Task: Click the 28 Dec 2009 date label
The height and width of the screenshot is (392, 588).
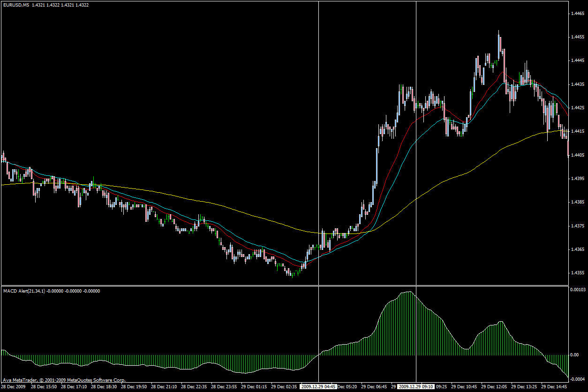Action: point(14,387)
